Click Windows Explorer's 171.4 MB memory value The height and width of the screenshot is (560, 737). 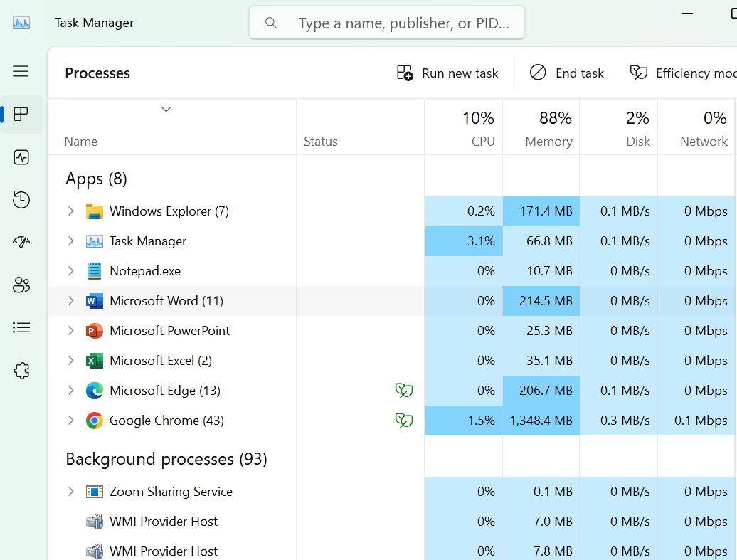coord(541,211)
